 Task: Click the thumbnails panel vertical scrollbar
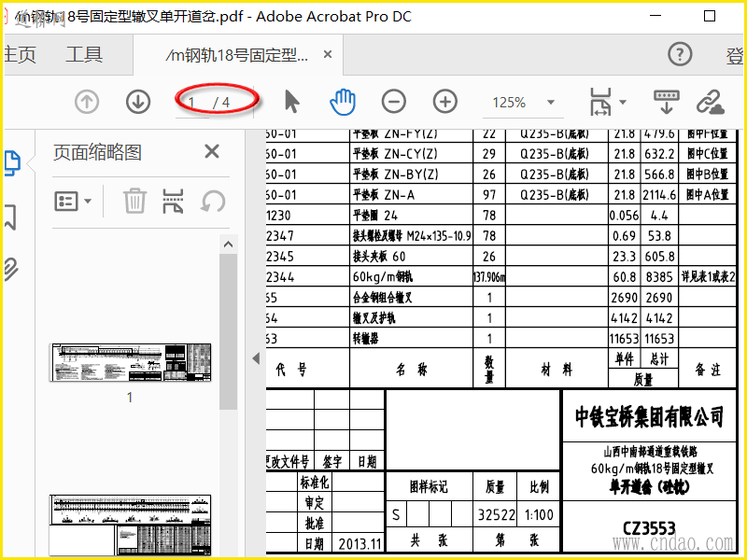click(228, 331)
